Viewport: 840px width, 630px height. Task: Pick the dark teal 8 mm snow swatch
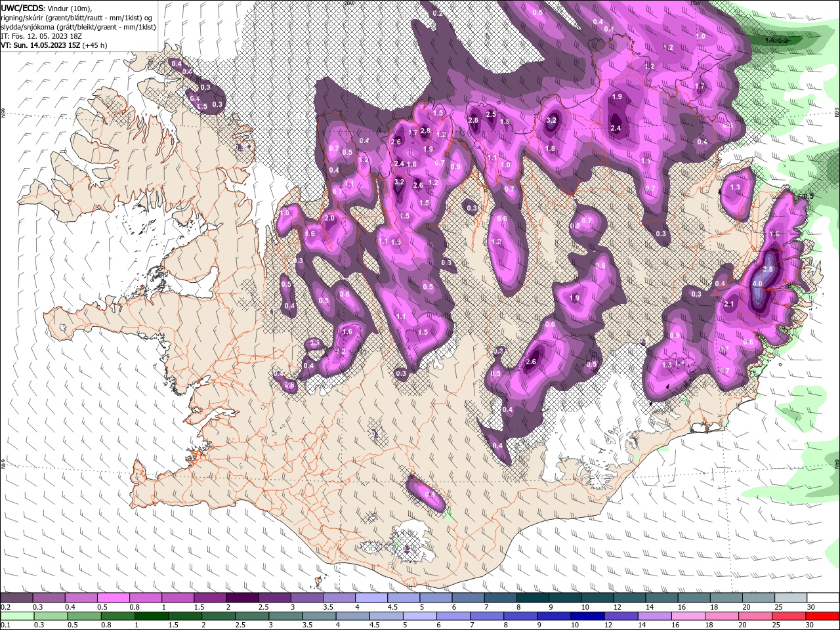point(533,598)
